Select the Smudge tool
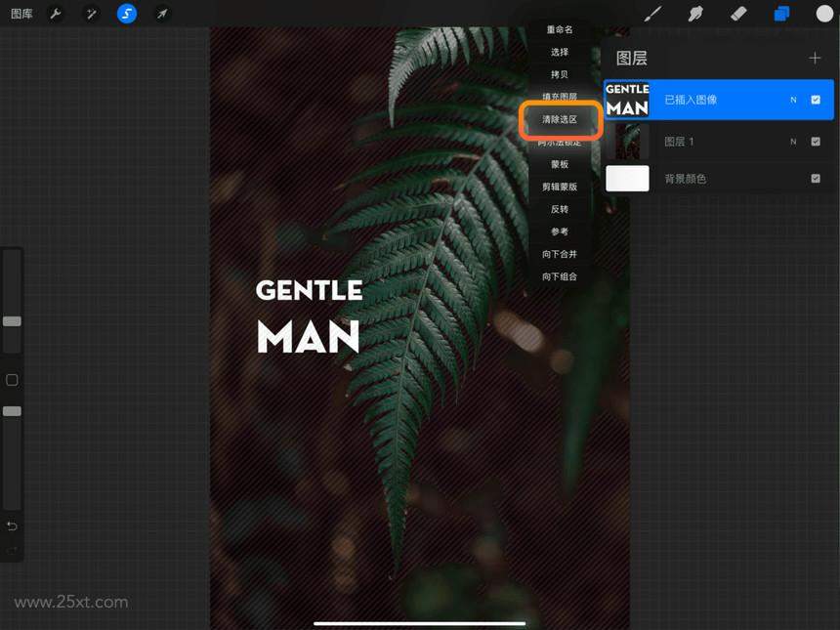 (695, 14)
